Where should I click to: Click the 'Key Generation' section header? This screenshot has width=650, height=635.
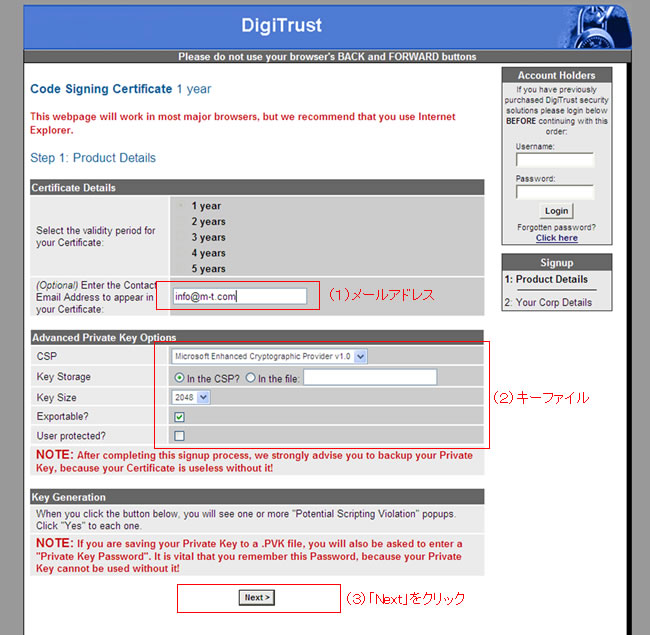tap(257, 497)
